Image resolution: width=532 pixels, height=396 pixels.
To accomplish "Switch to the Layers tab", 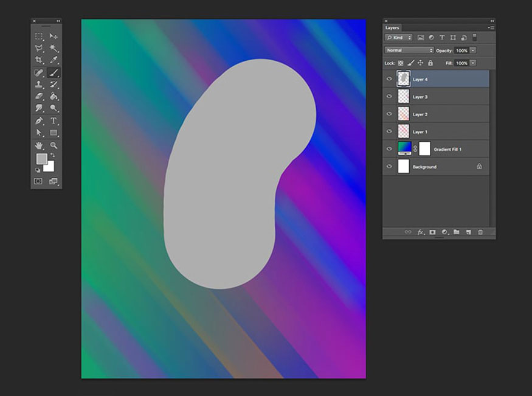I will [392, 28].
